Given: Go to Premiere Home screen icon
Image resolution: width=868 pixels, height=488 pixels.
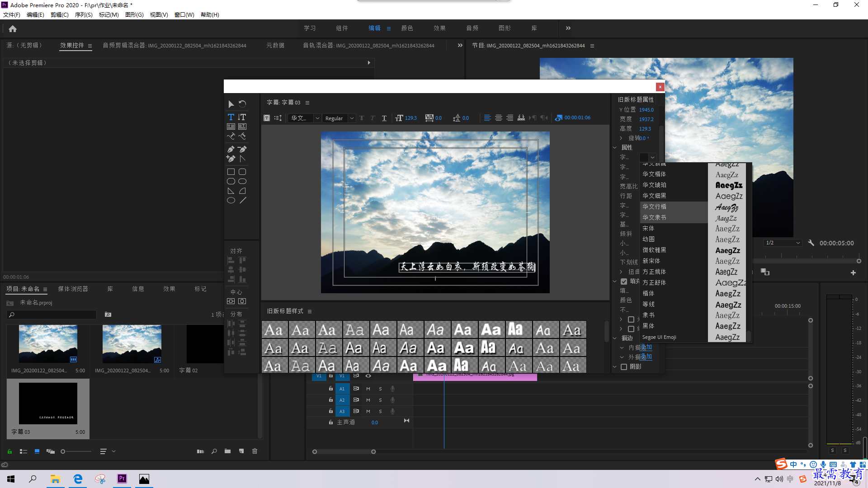Looking at the screenshot, I should coord(13,28).
